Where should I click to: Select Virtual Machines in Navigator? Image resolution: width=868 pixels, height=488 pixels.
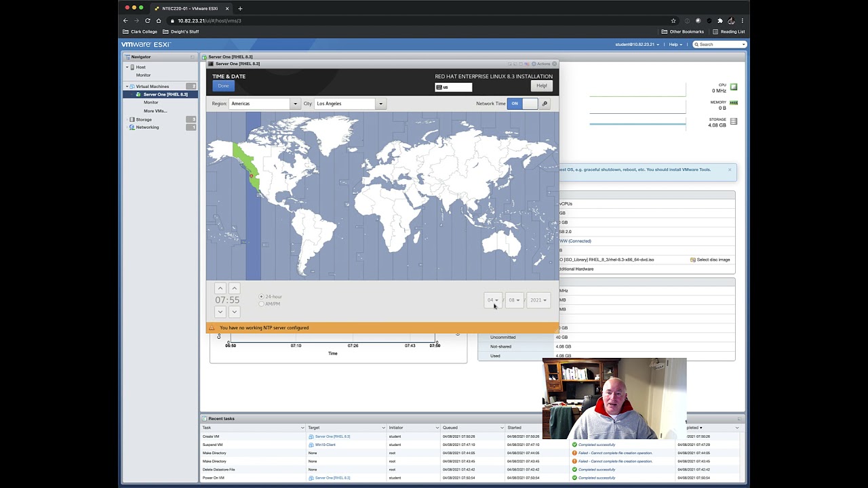coord(152,86)
